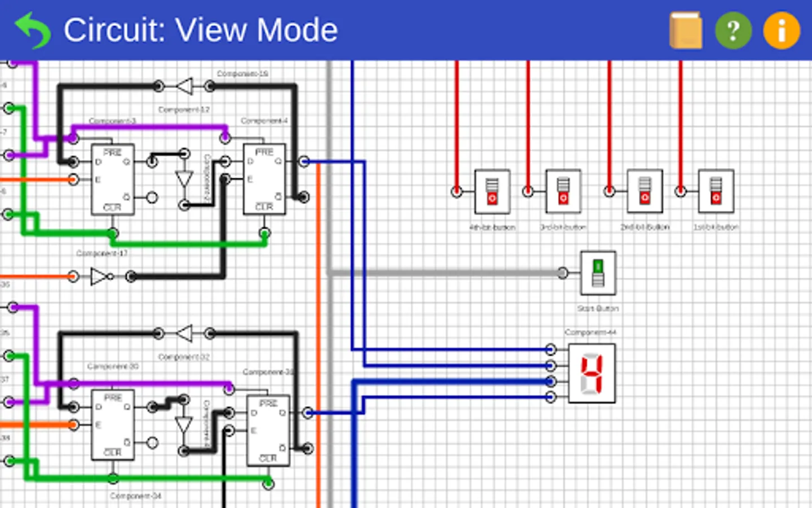Click Q output pin of Component-4

[x=304, y=162]
